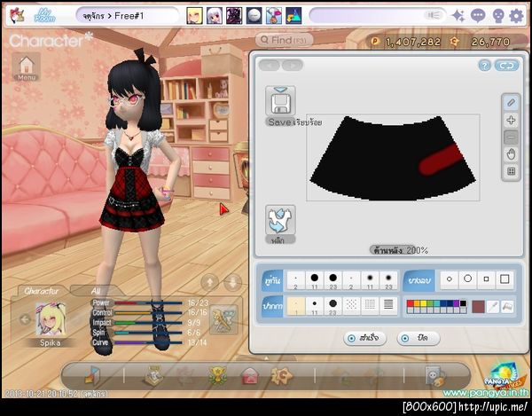Select hard round brush size 23
The image size is (532, 416).
(332, 280)
